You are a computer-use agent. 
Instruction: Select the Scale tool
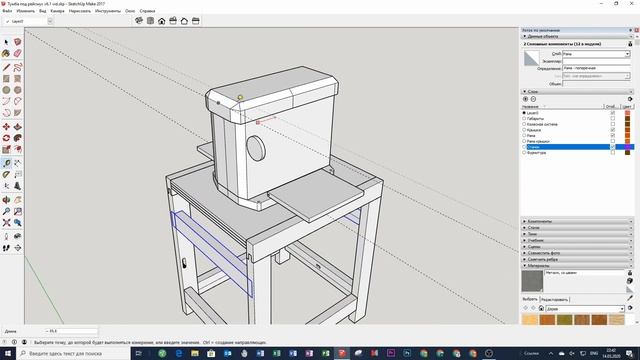pos(6,150)
